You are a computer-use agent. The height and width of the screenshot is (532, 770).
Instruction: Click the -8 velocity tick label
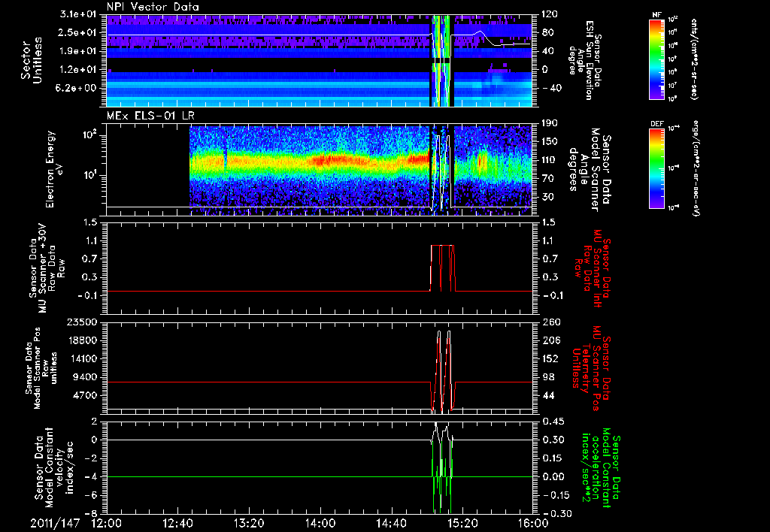pos(91,513)
